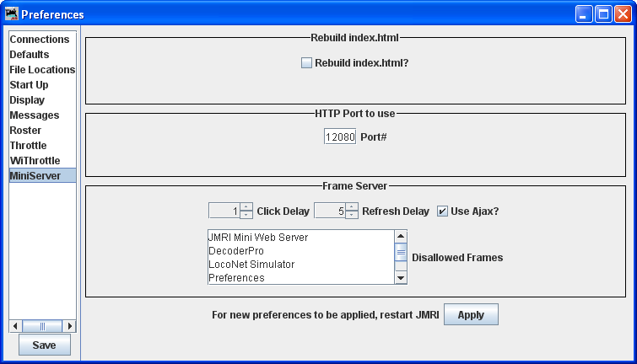
Task: Open the Roster preferences section
Action: (x=25, y=131)
